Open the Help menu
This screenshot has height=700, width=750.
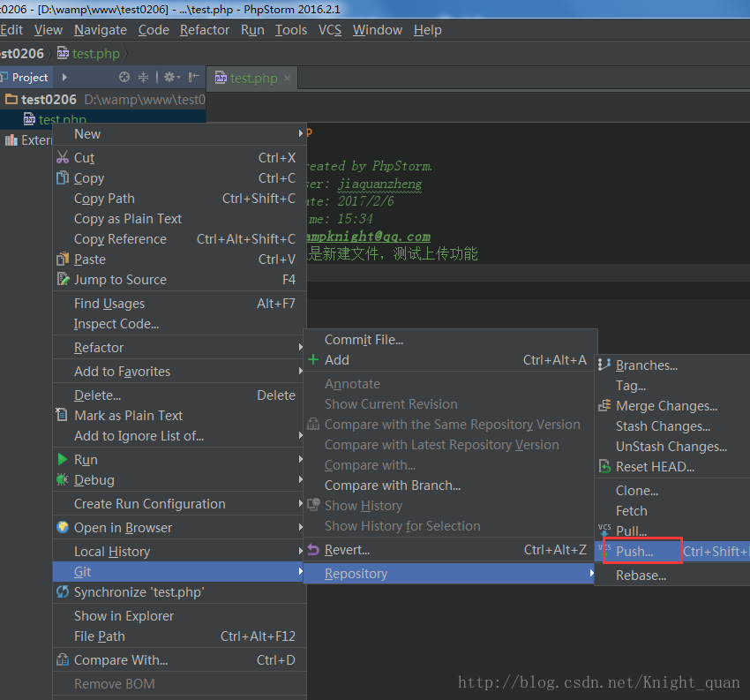428,30
